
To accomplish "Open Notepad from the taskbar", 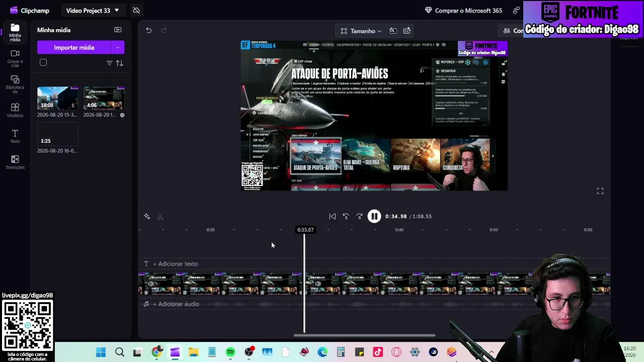I will click(212, 352).
